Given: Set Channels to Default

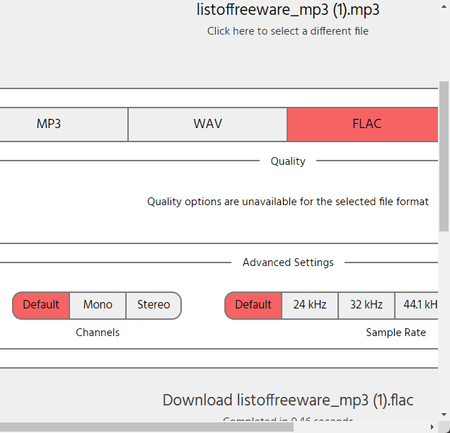Looking at the screenshot, I should point(41,305).
